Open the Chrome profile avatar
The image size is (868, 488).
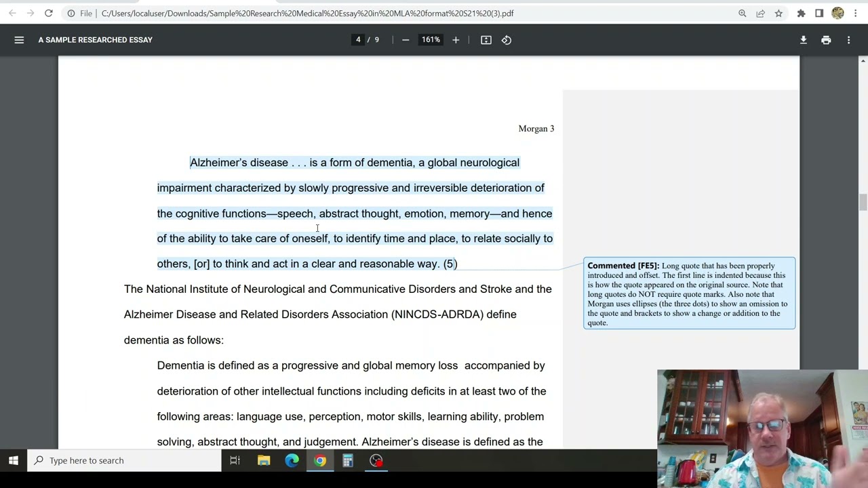(837, 13)
